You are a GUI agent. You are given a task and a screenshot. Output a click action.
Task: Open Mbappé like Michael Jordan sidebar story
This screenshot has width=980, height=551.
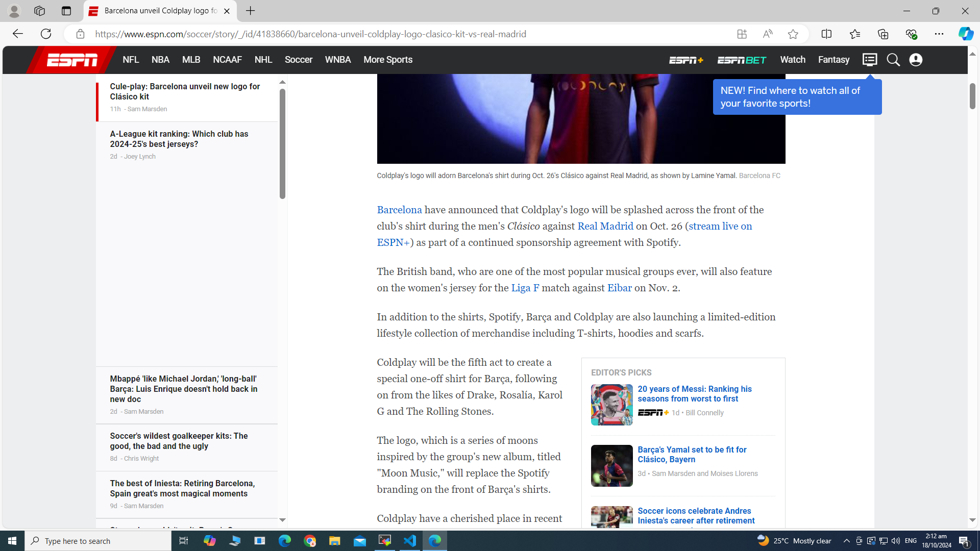click(184, 389)
